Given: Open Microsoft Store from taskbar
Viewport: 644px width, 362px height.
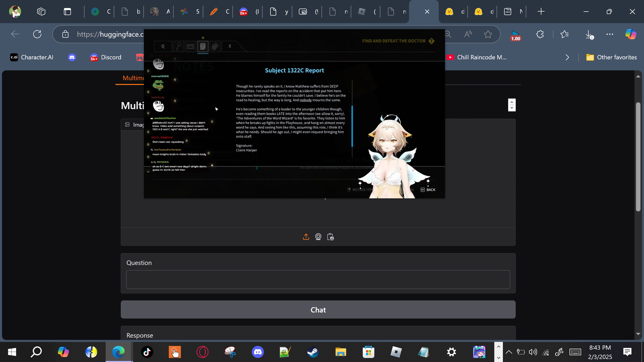Looking at the screenshot, I should (369, 352).
